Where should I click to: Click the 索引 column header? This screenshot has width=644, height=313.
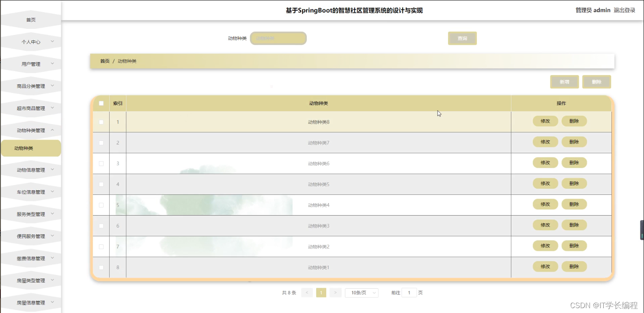click(118, 103)
